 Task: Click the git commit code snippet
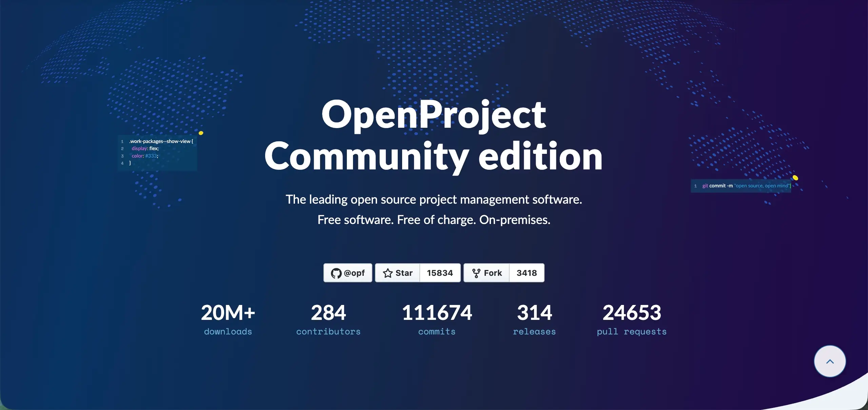[741, 186]
